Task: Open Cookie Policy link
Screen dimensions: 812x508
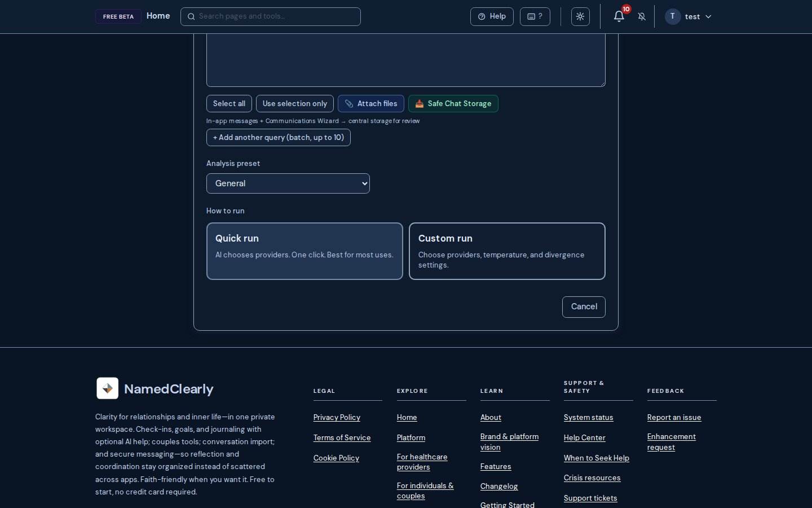Action: 336,458
